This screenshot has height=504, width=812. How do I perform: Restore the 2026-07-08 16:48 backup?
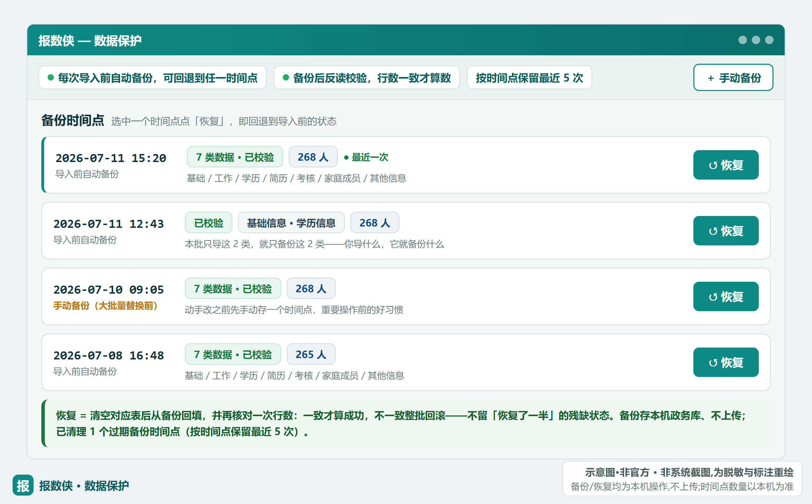726,362
